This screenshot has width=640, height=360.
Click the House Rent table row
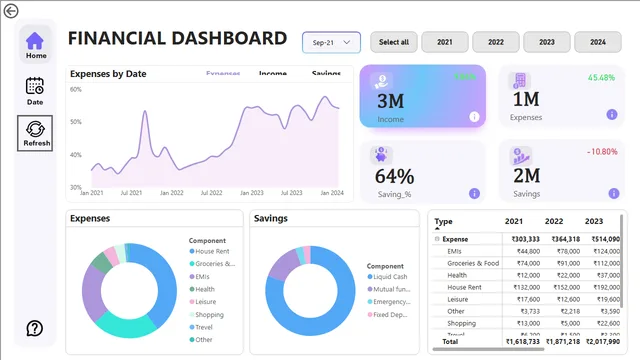[x=526, y=287]
